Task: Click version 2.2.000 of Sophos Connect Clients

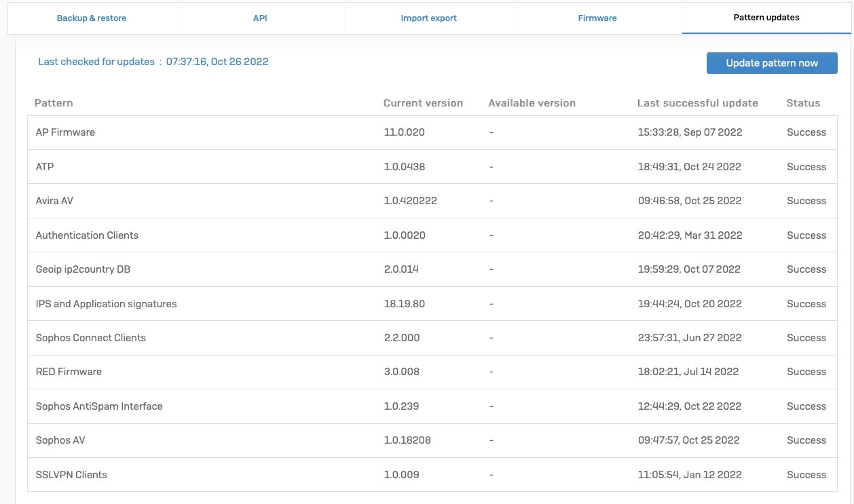Action: click(x=402, y=338)
